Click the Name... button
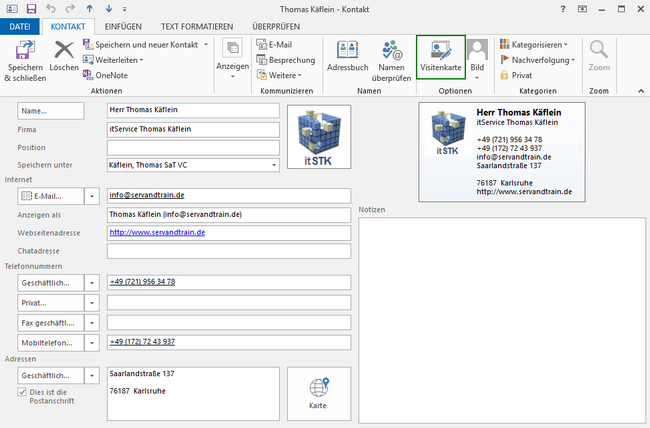Image resolution: width=650 pixels, height=428 pixels. [51, 111]
